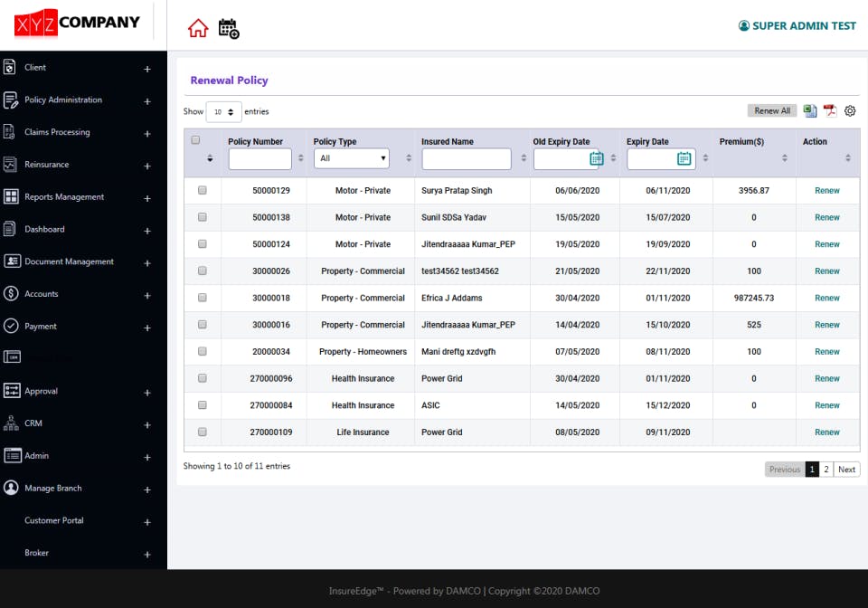Go to page 2 of results
Viewport: 868px width, 608px height.
826,469
